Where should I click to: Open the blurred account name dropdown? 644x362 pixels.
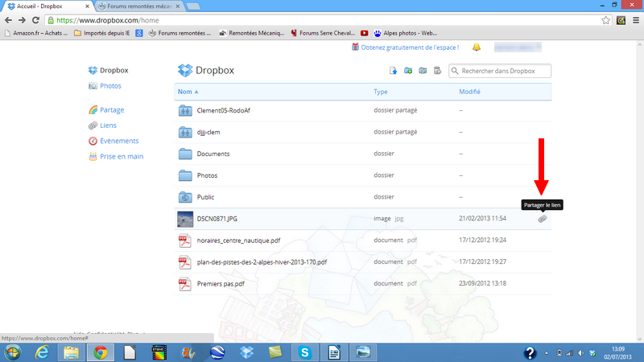[x=518, y=47]
